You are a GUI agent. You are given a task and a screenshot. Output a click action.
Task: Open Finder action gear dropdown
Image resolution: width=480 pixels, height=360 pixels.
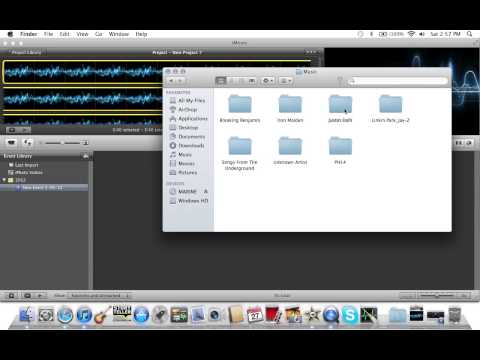(x=268, y=81)
